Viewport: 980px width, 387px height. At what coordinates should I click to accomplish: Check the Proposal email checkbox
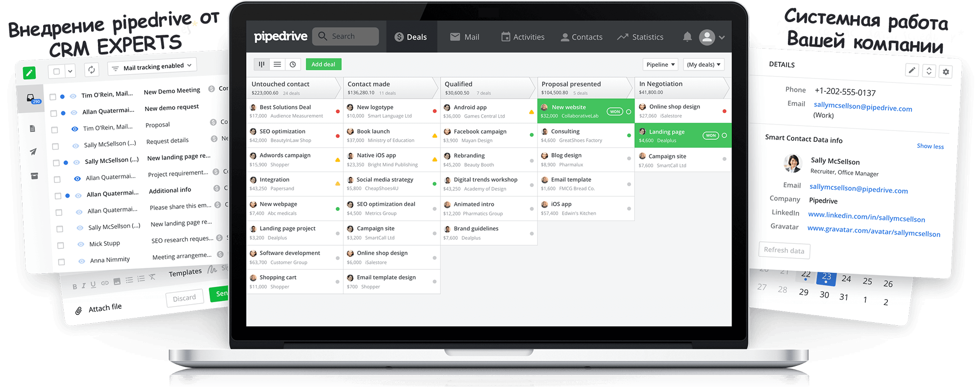pyautogui.click(x=54, y=130)
